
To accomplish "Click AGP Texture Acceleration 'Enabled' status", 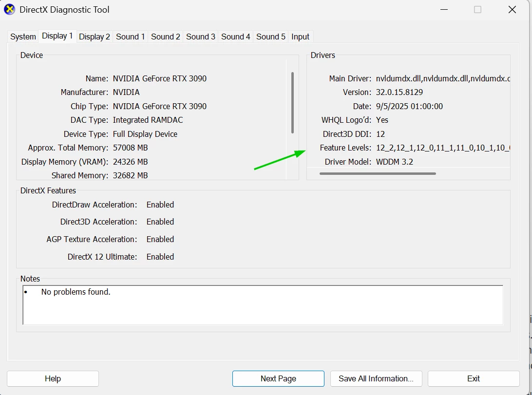I will click(160, 239).
